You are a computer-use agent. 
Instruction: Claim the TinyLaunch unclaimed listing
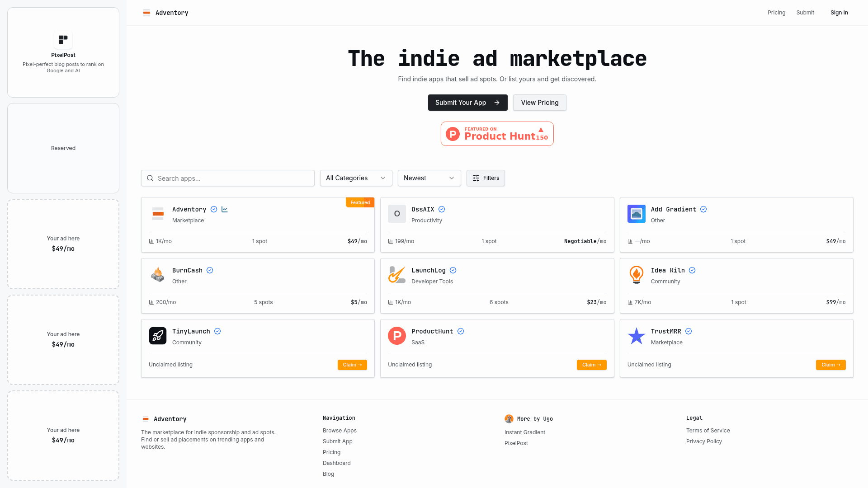(352, 365)
